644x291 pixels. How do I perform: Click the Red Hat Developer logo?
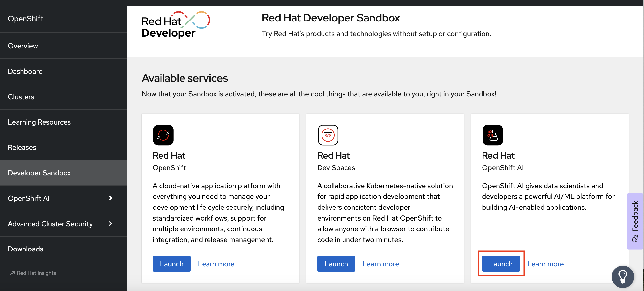point(176,25)
